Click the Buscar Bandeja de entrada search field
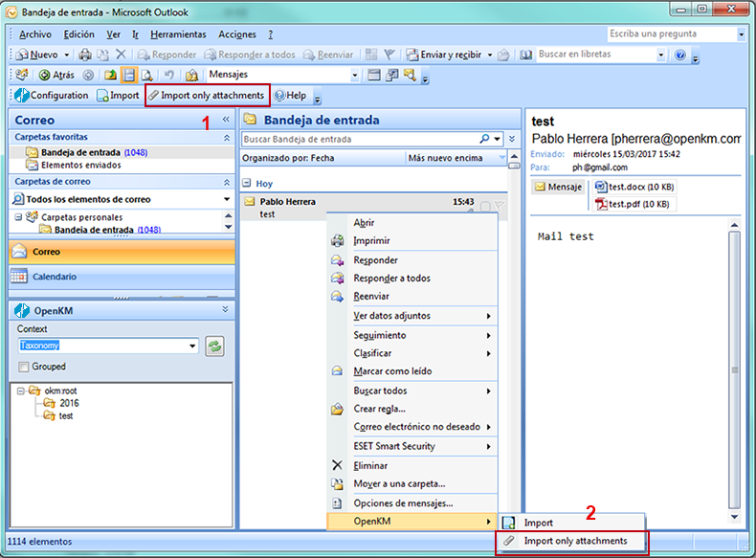 click(360, 139)
